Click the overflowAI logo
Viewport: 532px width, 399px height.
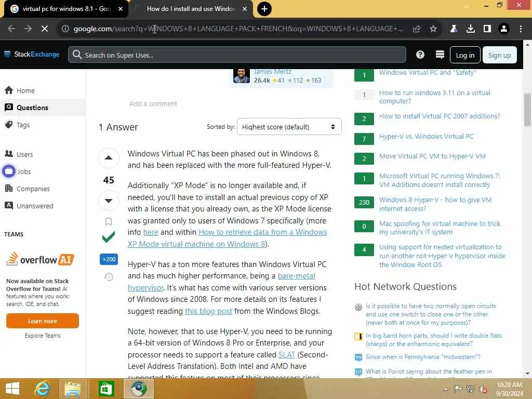coord(40,259)
